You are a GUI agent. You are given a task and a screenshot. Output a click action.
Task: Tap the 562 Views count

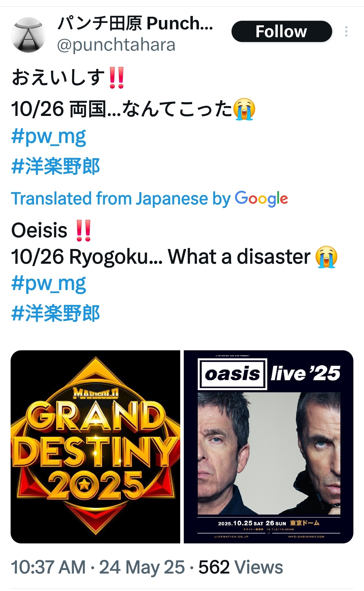(x=241, y=567)
